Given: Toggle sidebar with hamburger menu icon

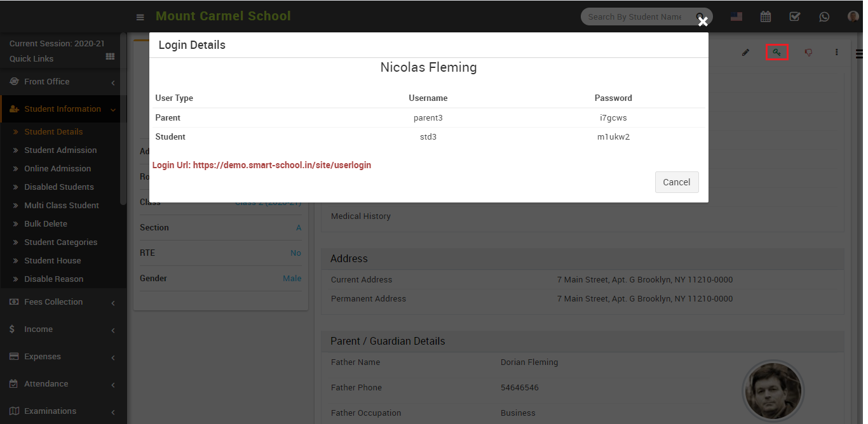Looking at the screenshot, I should 140,17.
